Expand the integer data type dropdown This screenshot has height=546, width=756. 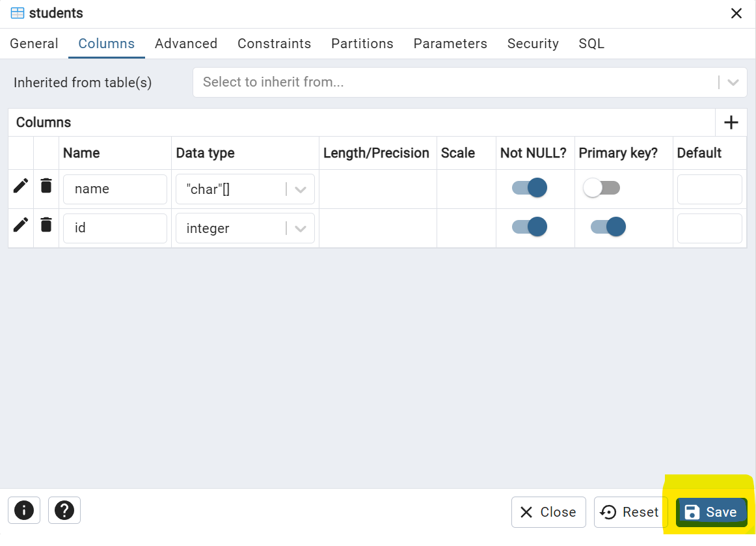[301, 228]
